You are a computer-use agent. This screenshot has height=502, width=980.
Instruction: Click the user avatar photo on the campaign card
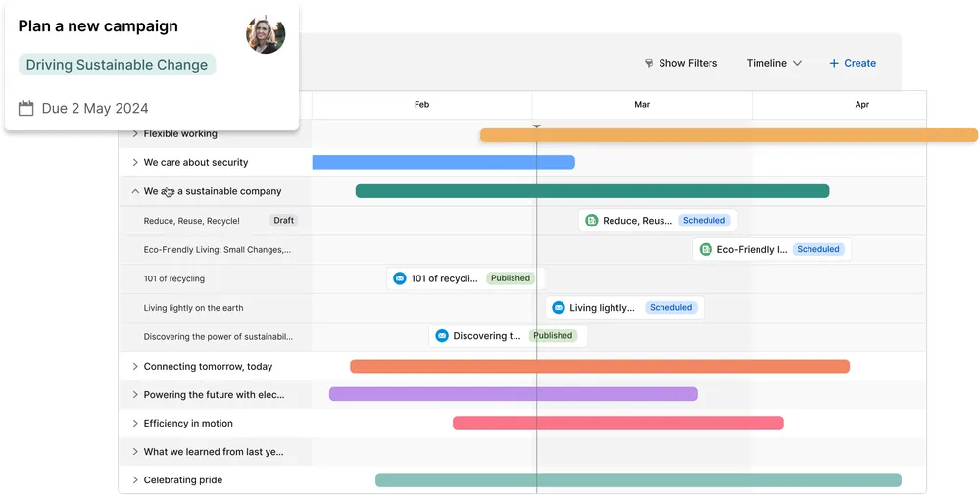coord(266,34)
